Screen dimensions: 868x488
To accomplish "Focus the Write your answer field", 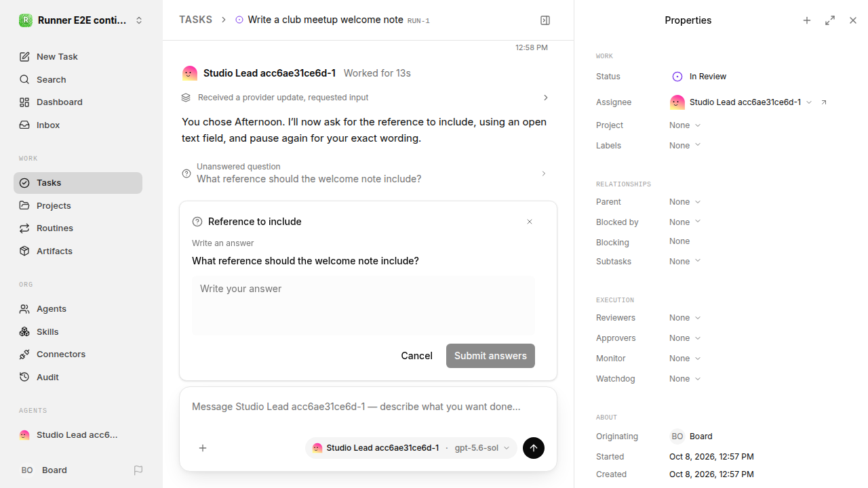I will pyautogui.click(x=363, y=305).
